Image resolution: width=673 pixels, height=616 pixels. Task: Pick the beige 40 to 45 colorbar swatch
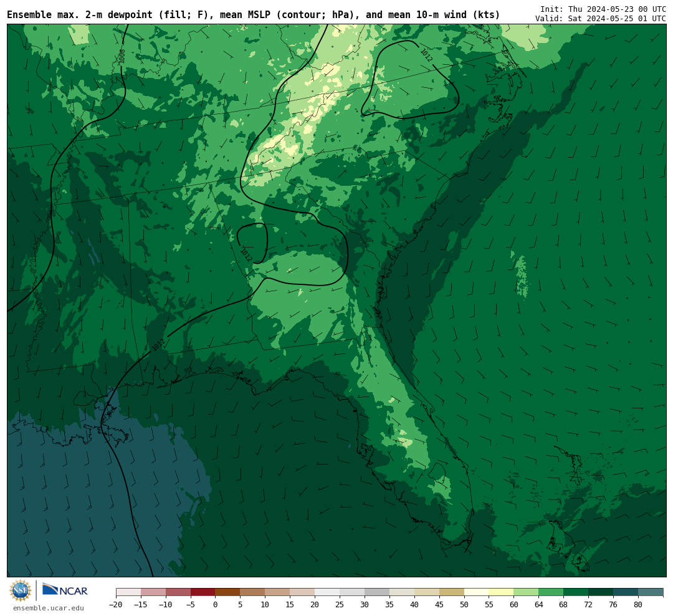(427, 592)
